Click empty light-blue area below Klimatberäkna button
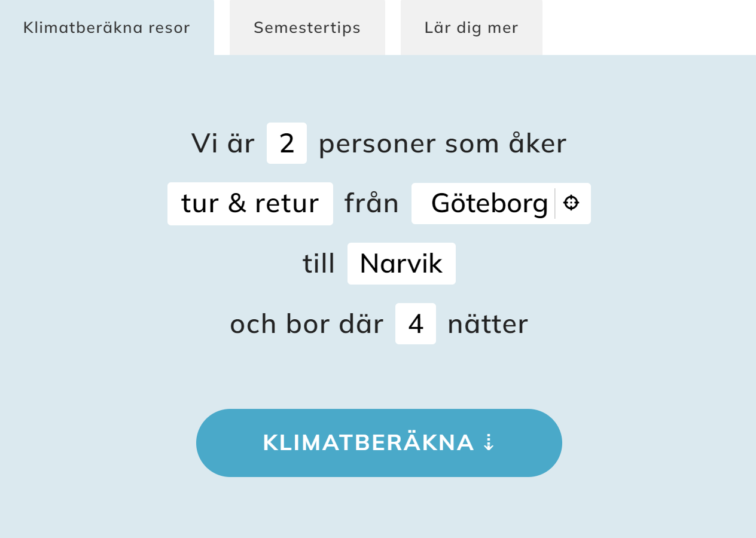The height and width of the screenshot is (538, 756). point(379,508)
